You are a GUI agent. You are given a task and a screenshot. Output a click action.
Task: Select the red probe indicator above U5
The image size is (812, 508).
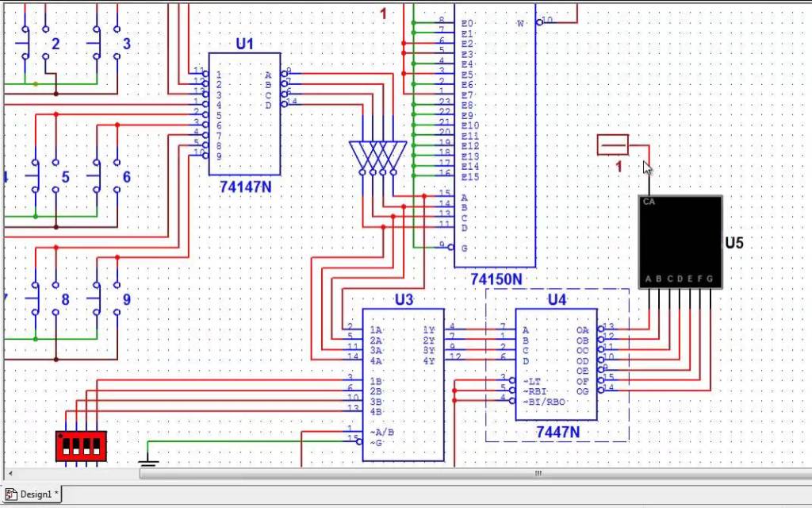[612, 145]
